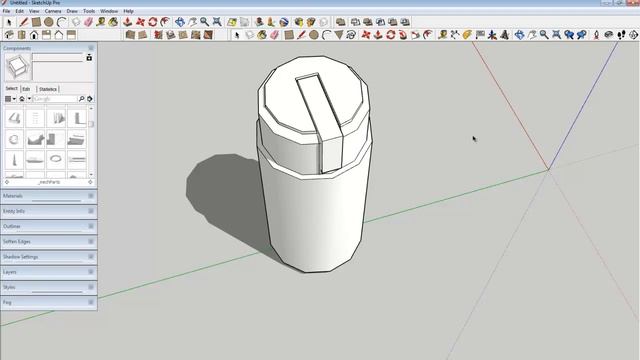
Task: Choose the Dimension tool
Action: pos(455,35)
